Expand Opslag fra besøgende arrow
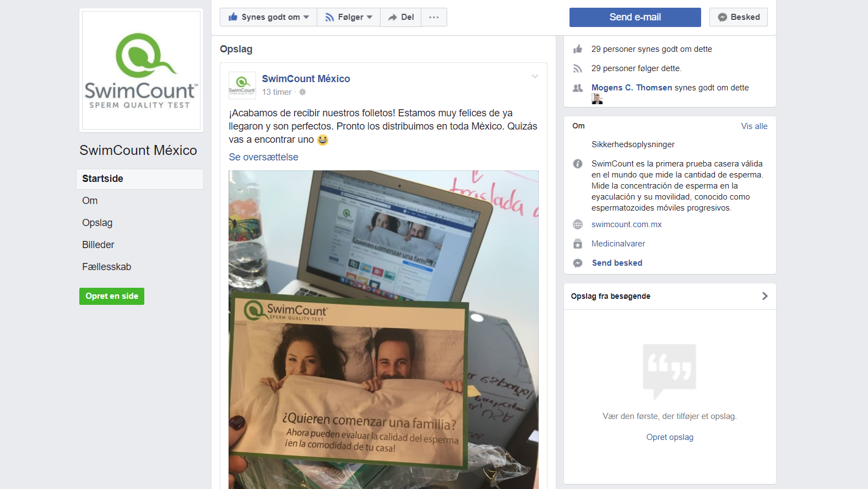 (x=764, y=296)
